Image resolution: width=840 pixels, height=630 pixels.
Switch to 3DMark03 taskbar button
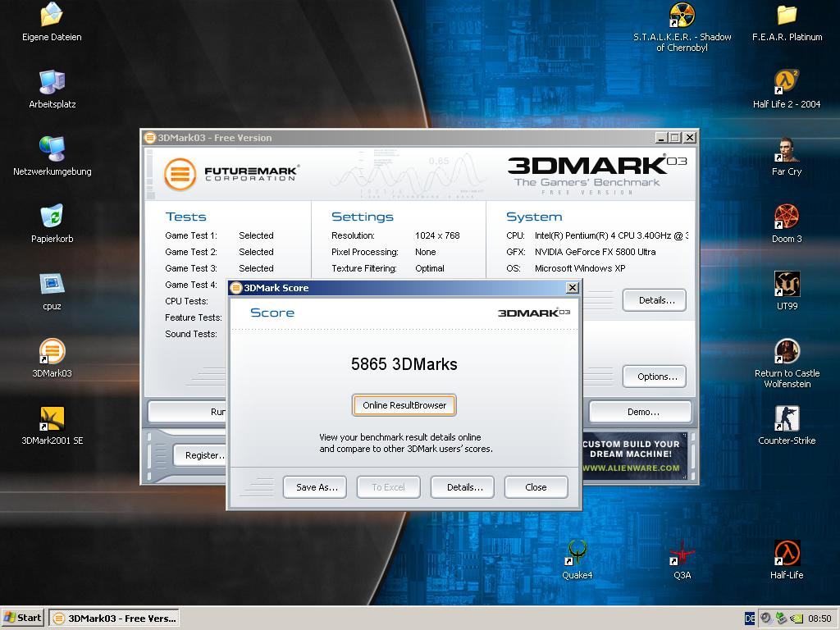114,619
